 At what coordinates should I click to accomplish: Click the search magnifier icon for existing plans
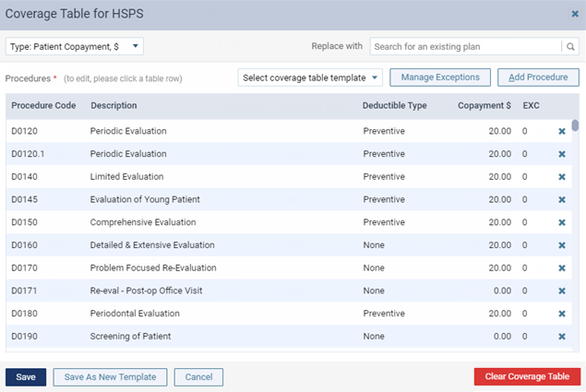570,47
